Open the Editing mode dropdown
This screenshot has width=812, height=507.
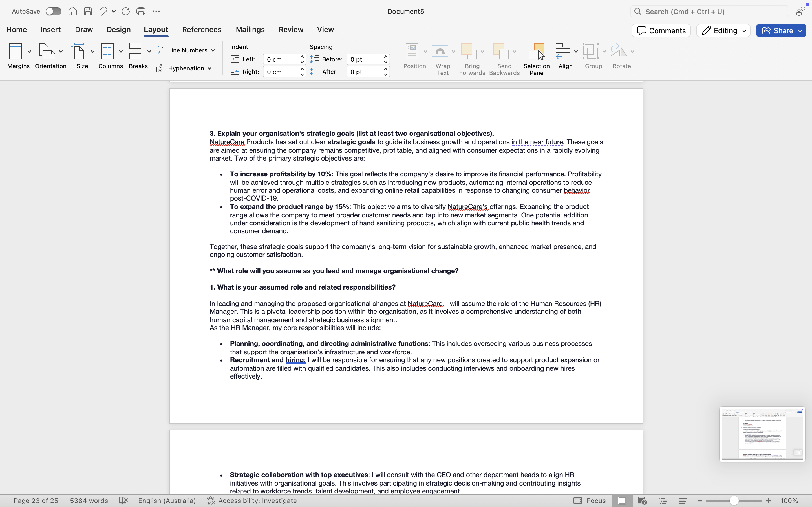723,30
